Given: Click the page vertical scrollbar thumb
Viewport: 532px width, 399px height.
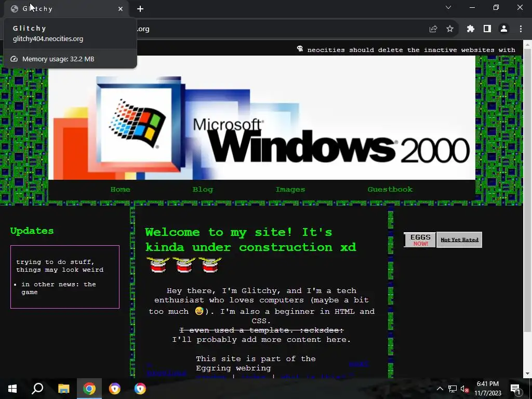Looking at the screenshot, I should [x=528, y=190].
